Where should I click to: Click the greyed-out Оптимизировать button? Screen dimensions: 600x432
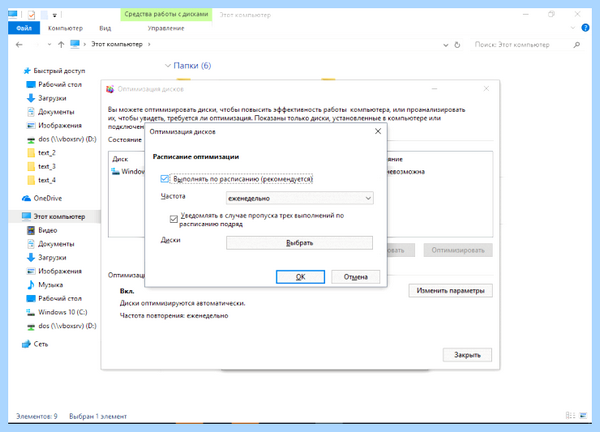coord(458,250)
